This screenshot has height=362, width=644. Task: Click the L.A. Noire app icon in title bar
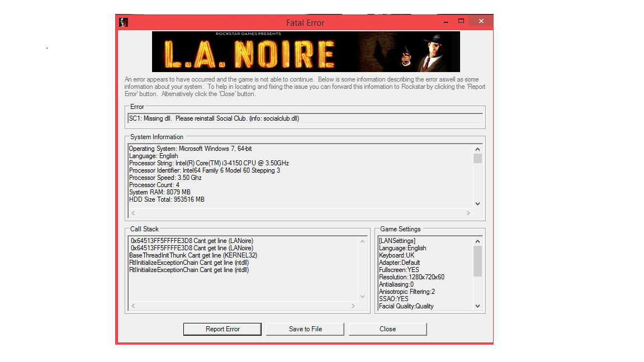[x=124, y=22]
